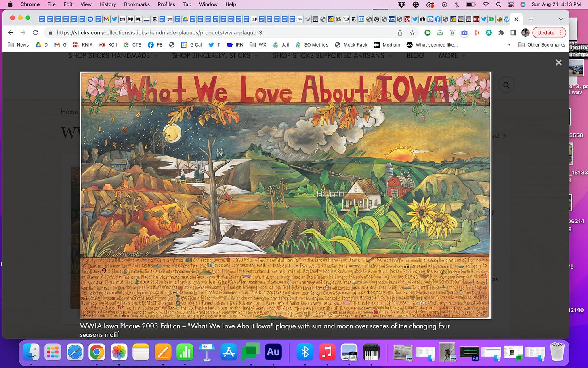Click the Wi-Fi status icon
Screen dimensions: 588x368
tap(485, 4)
